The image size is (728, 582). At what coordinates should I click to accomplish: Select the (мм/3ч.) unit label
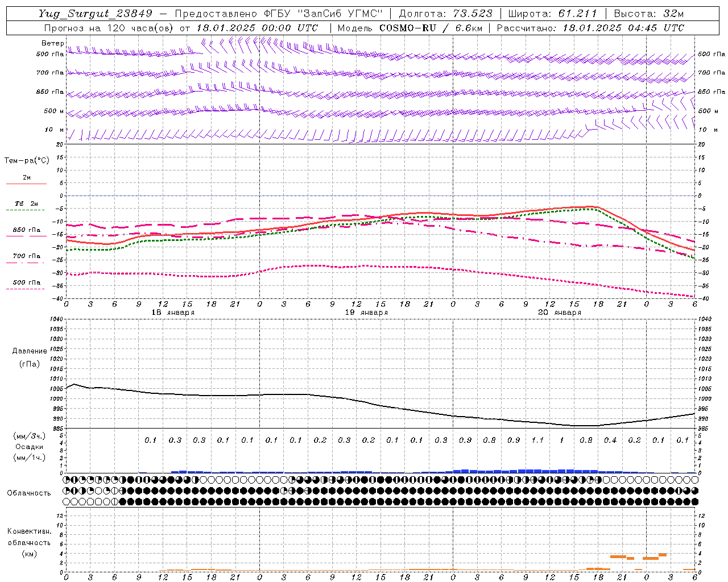(29, 436)
